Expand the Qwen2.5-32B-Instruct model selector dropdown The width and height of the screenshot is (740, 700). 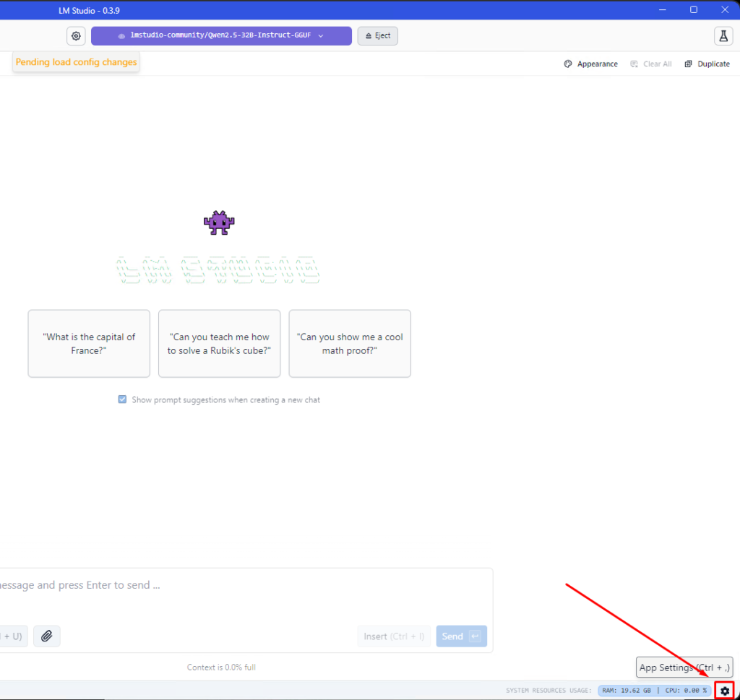[221, 36]
